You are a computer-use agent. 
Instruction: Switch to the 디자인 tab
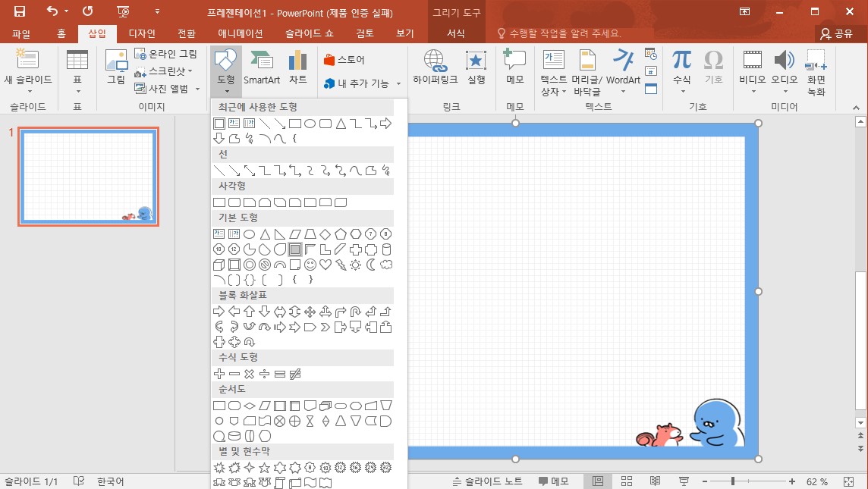click(x=142, y=34)
